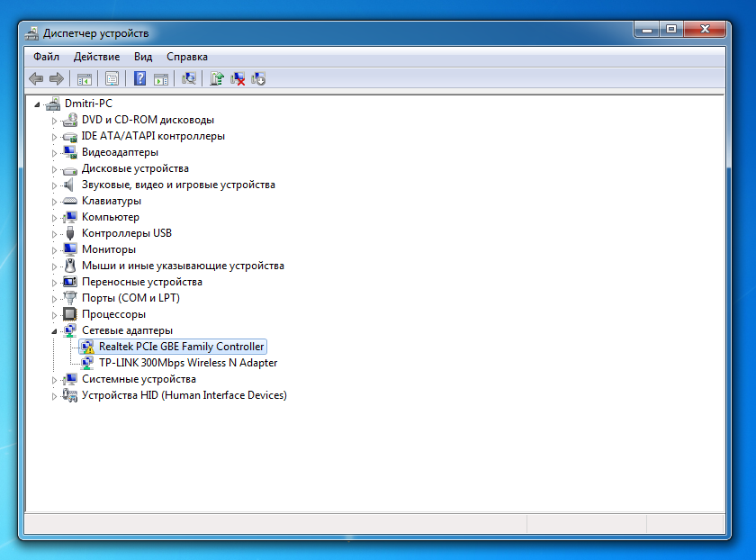Expand the Контроллеры USB node
Screen dimensions: 756x560
[54, 234]
